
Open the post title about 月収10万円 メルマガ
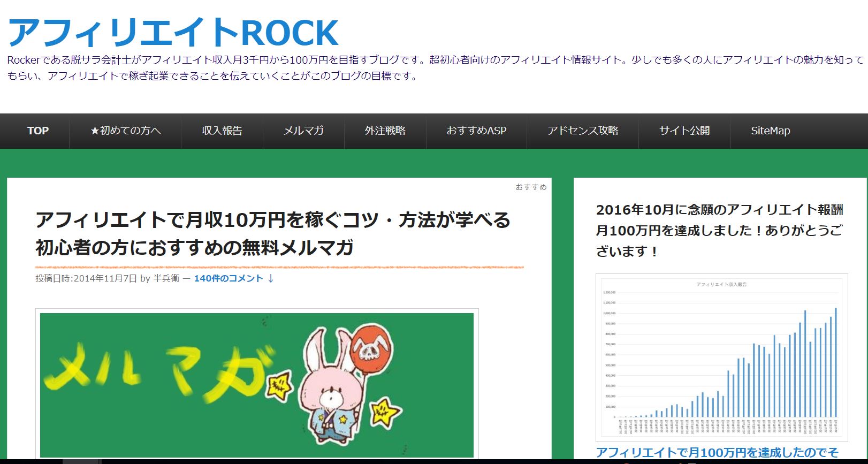(x=273, y=233)
